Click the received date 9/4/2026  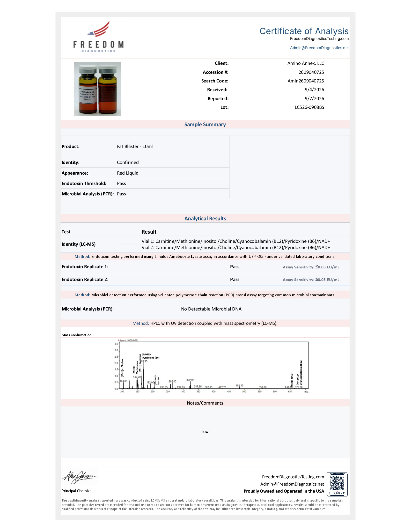click(314, 90)
